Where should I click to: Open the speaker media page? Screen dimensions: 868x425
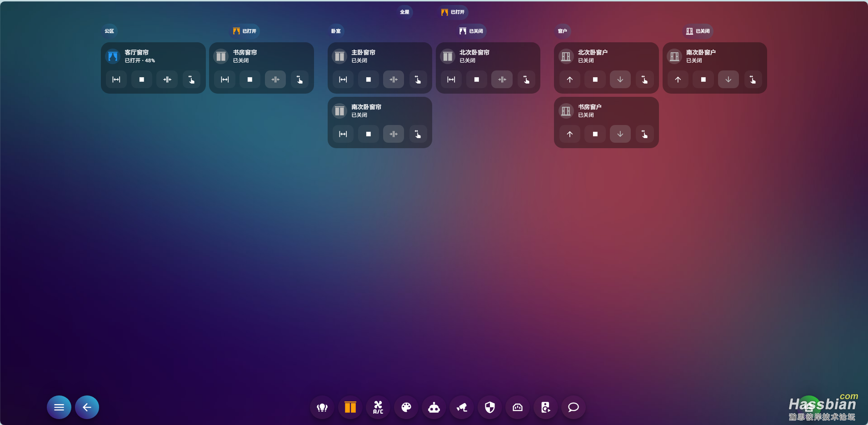tap(545, 407)
